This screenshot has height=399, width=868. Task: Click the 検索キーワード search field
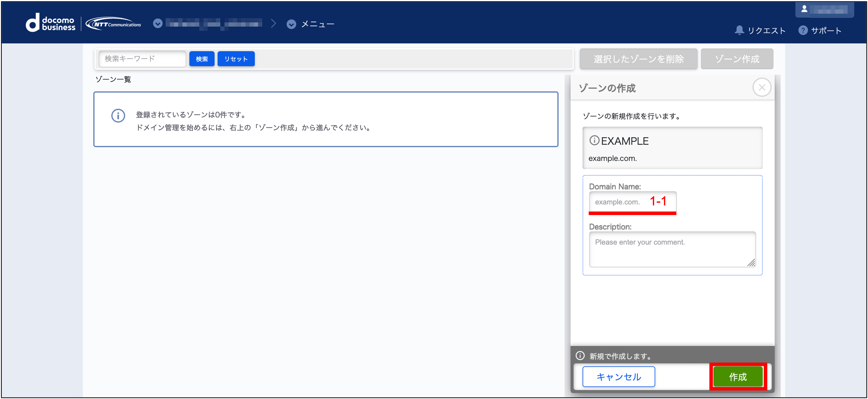(142, 59)
